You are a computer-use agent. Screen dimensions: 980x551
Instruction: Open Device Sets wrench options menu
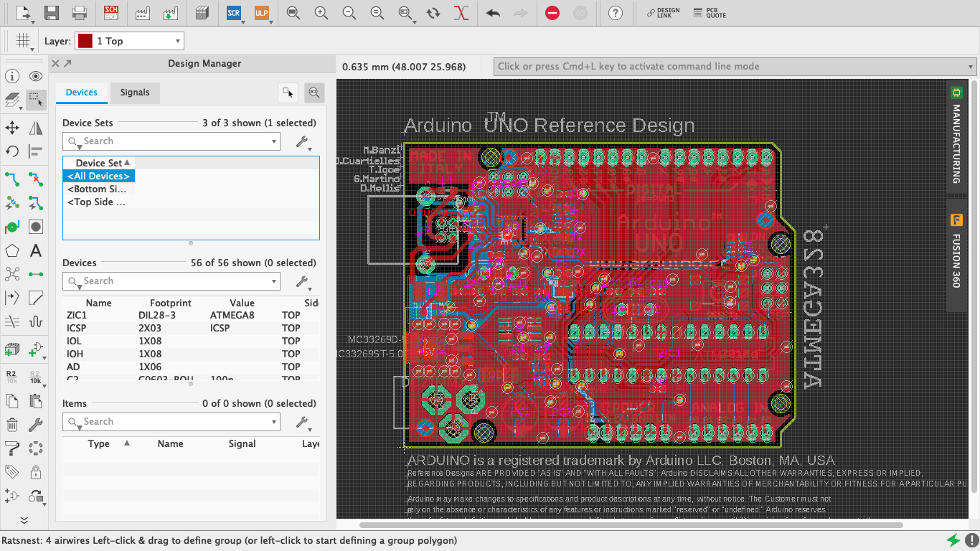click(303, 142)
